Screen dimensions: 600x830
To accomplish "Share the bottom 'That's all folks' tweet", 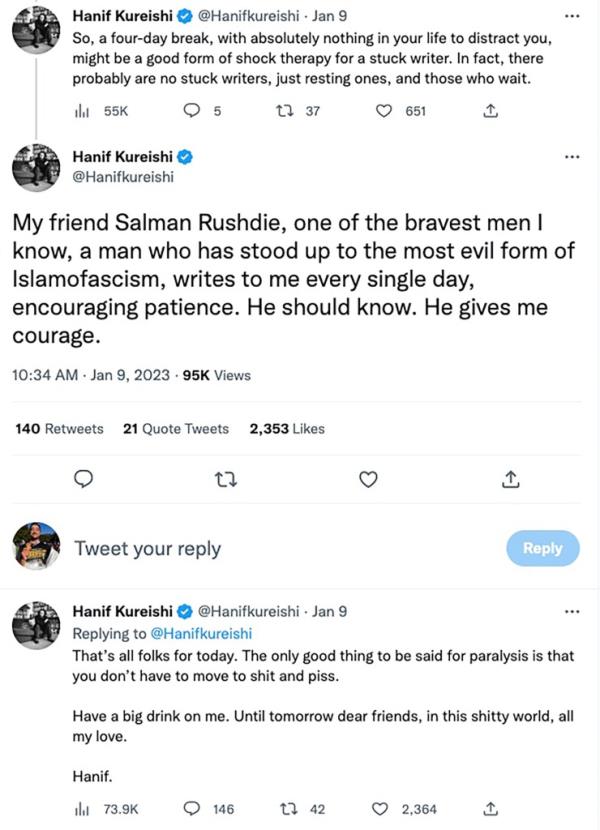I will point(490,808).
